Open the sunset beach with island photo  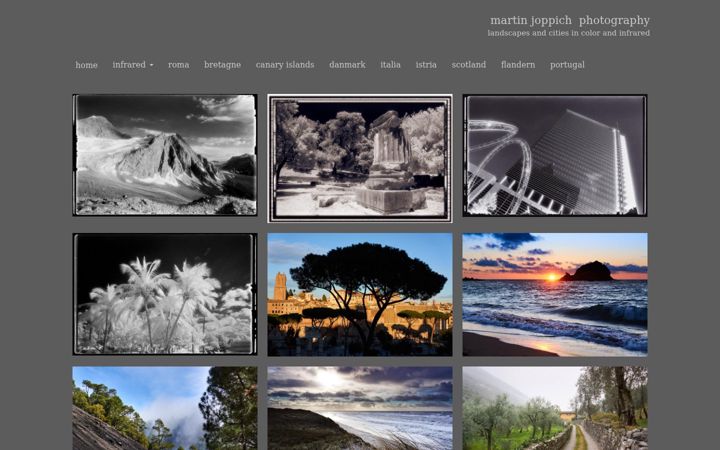pos(555,294)
